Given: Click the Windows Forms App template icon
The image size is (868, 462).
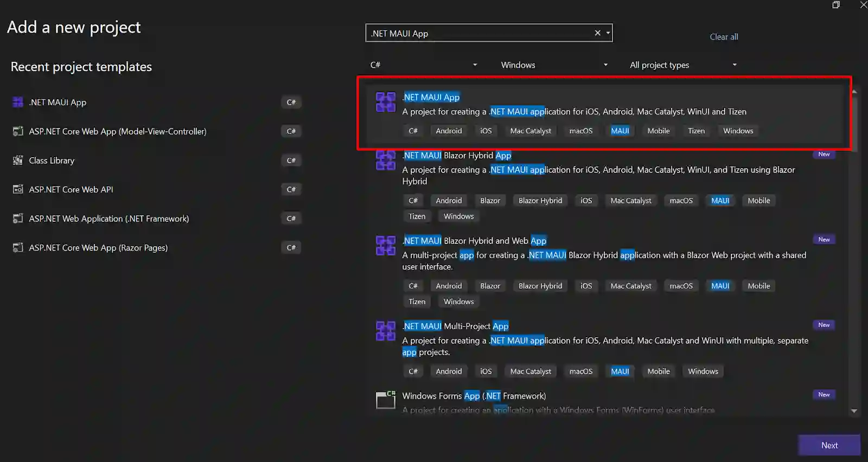Looking at the screenshot, I should click(x=386, y=400).
